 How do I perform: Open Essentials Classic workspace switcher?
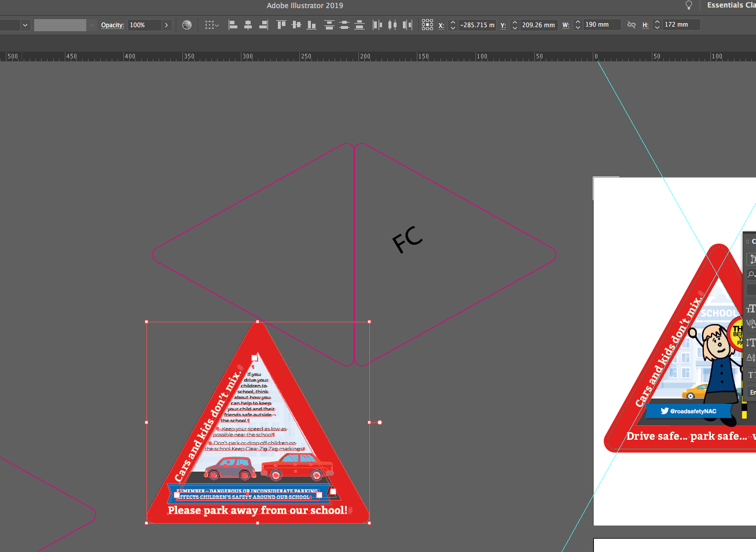[731, 5]
